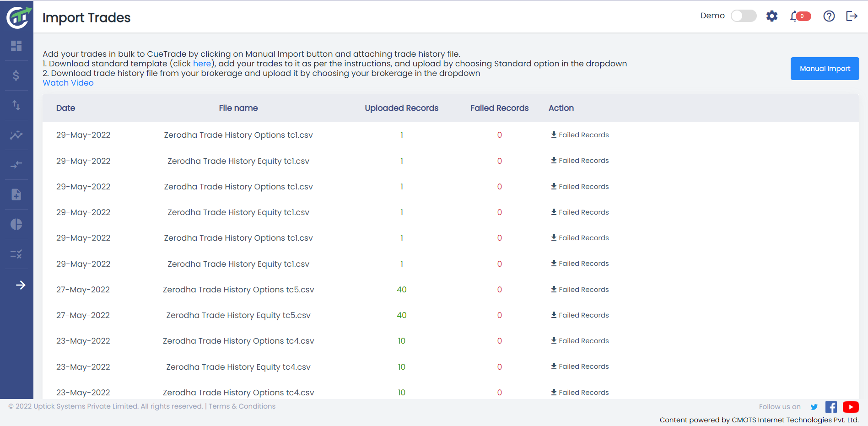
Task: Open the YouTube follow icon
Action: coord(851,407)
